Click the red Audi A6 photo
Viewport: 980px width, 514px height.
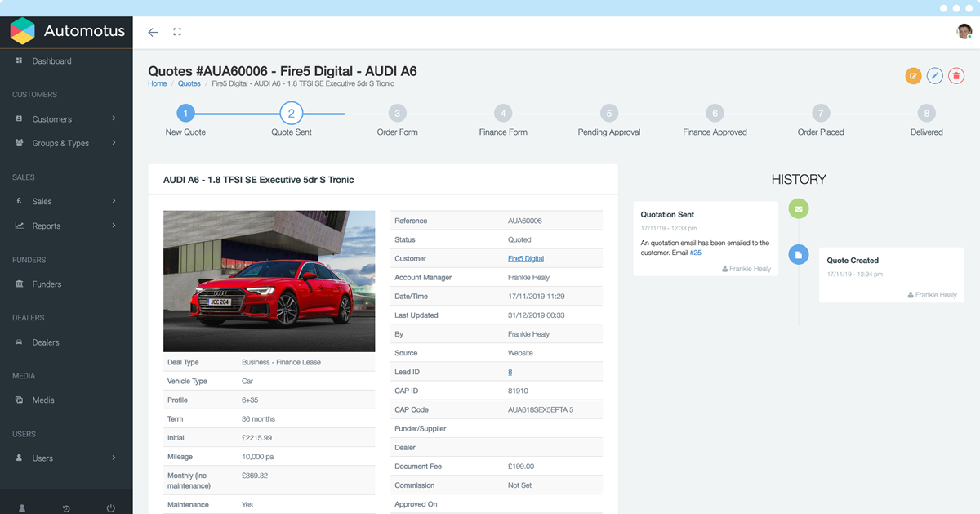pyautogui.click(x=269, y=281)
